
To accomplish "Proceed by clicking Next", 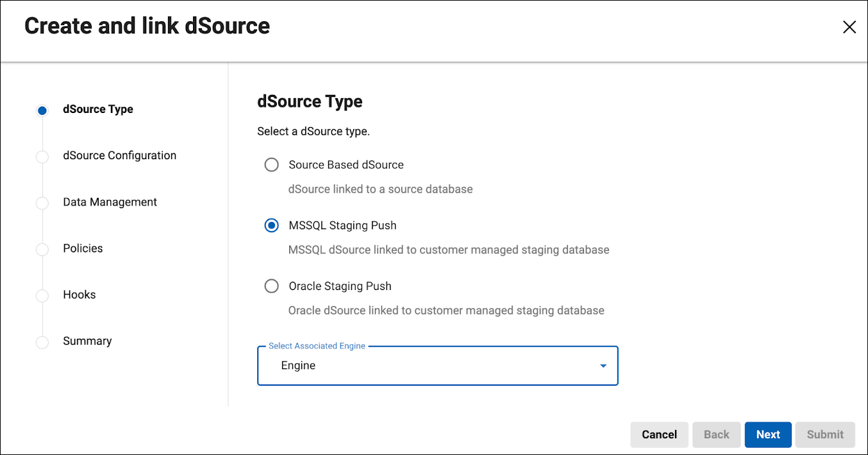I will (767, 434).
